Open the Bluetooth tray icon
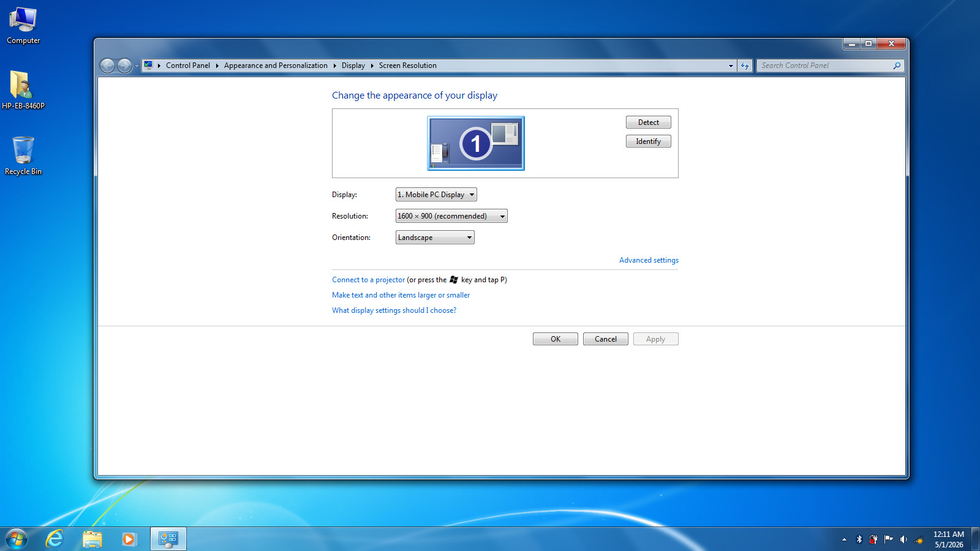Screen dimensions: 980x551 pos(859,539)
